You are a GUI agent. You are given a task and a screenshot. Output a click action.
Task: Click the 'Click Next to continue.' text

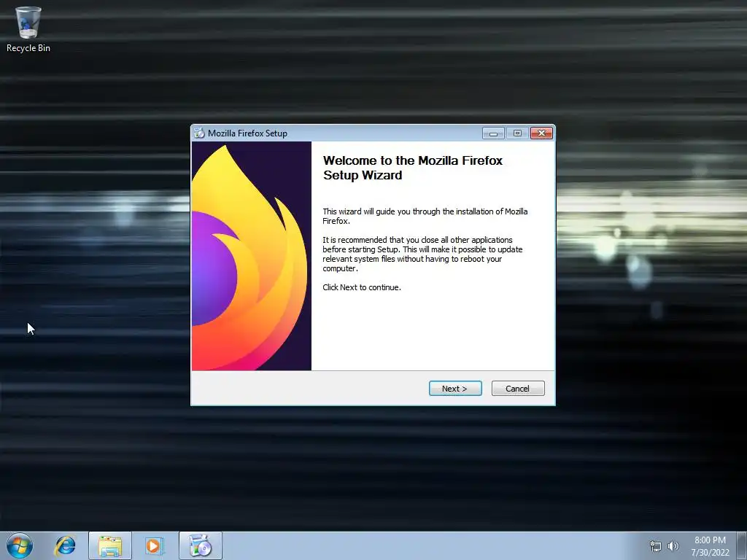click(x=362, y=287)
